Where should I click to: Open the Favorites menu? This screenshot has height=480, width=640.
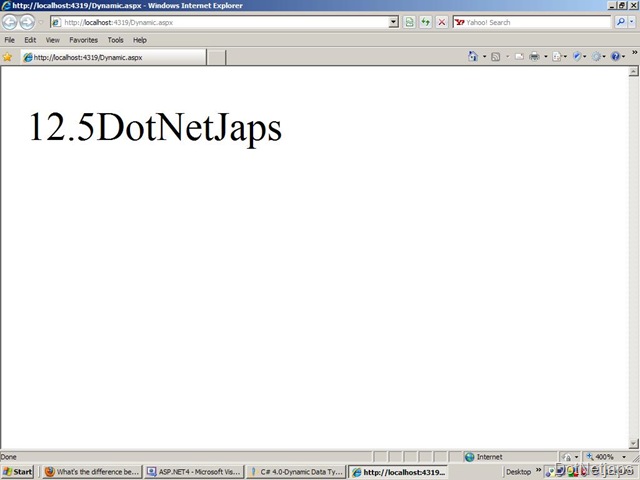pos(84,40)
